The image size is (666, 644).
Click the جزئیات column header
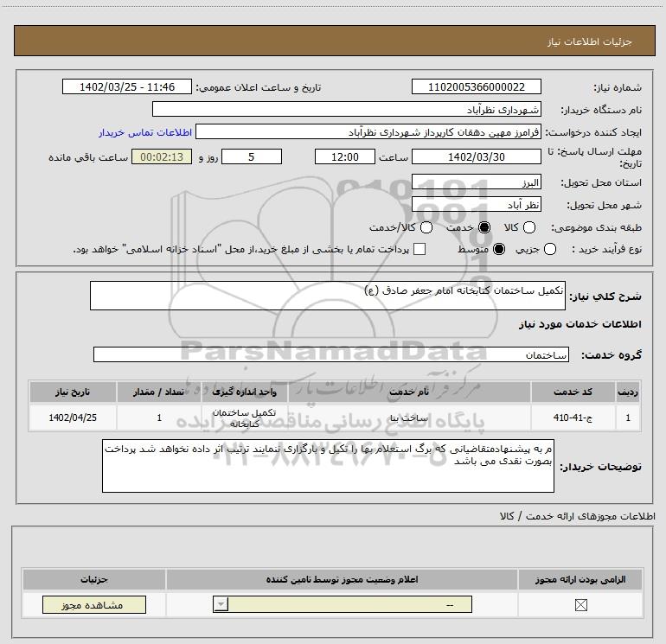click(x=94, y=579)
